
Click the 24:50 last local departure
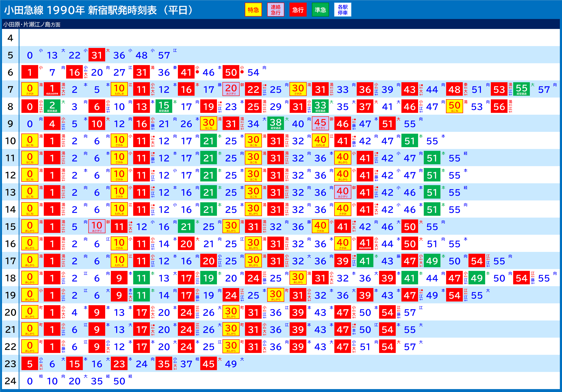(119, 381)
